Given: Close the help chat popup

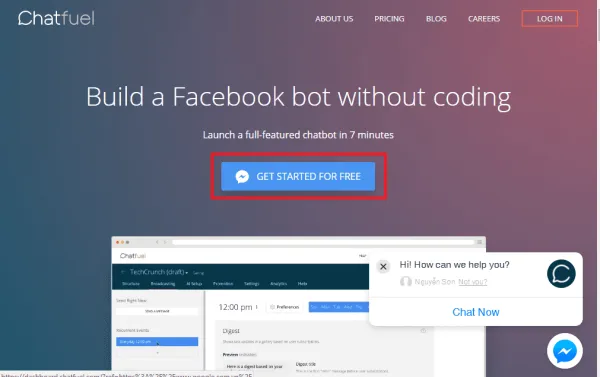Looking at the screenshot, I should 383,266.
